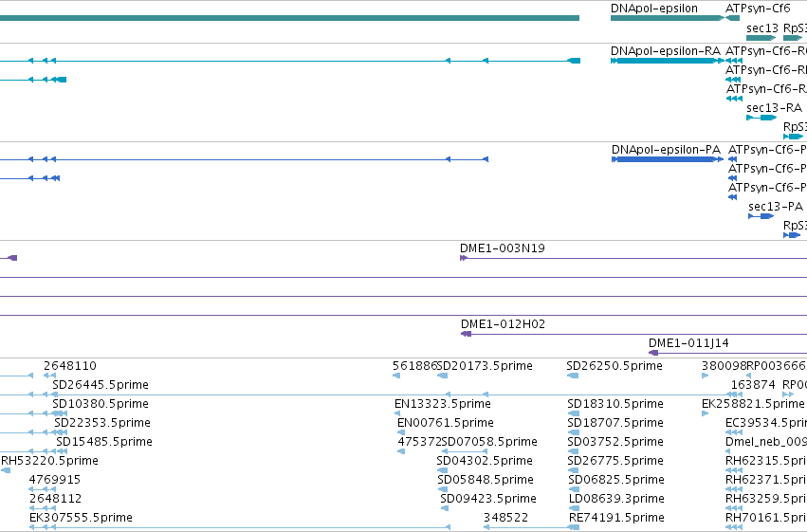Image resolution: width=807 pixels, height=532 pixels.
Task: Open the DME1-003N19 clone label
Action: (503, 248)
